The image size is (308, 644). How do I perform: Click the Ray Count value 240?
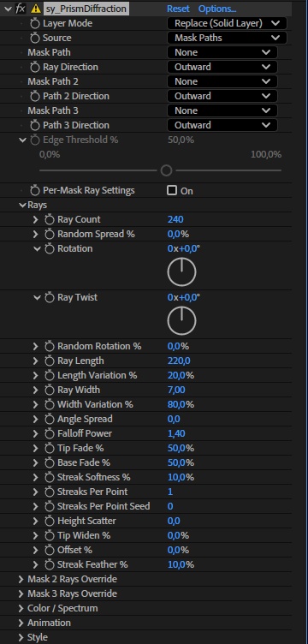pos(175,219)
